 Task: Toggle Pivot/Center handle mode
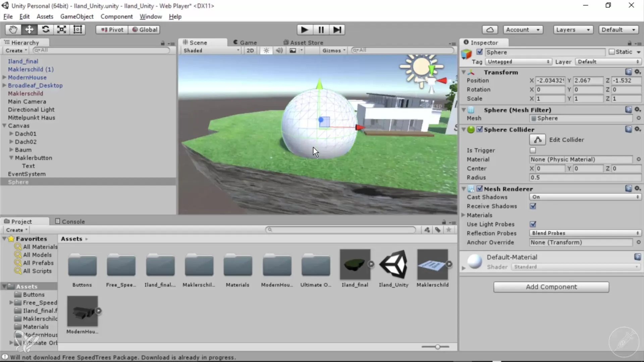point(112,30)
